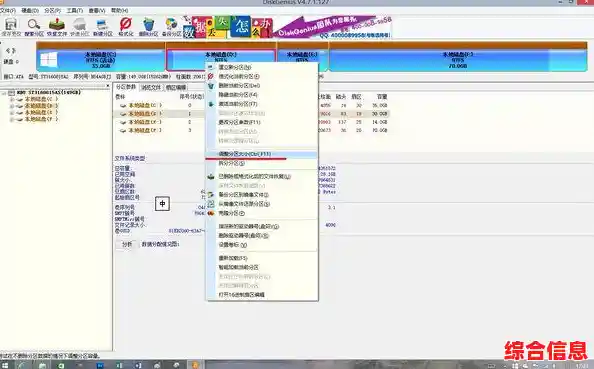Expand the 本地磁盘(F:) tree node

point(12,119)
